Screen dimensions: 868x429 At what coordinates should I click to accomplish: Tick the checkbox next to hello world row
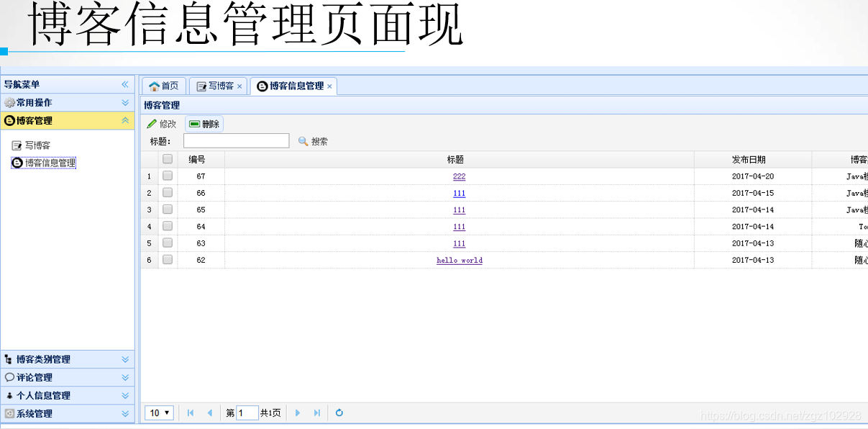tap(168, 260)
